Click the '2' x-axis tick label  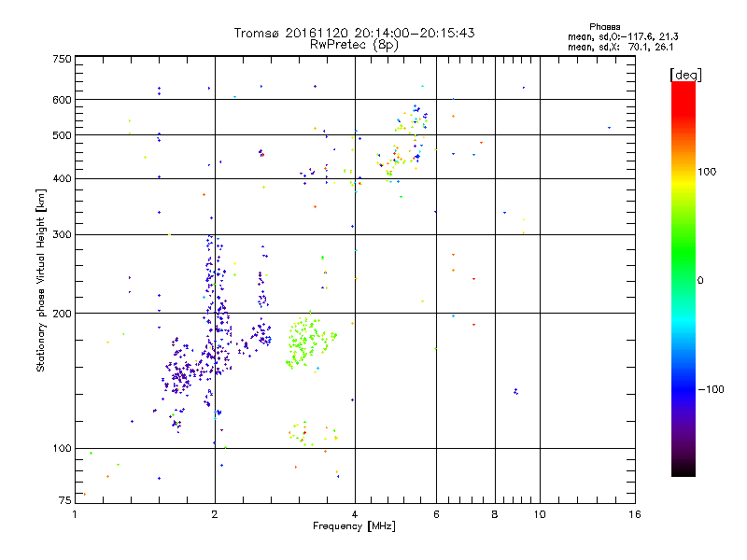click(215, 514)
